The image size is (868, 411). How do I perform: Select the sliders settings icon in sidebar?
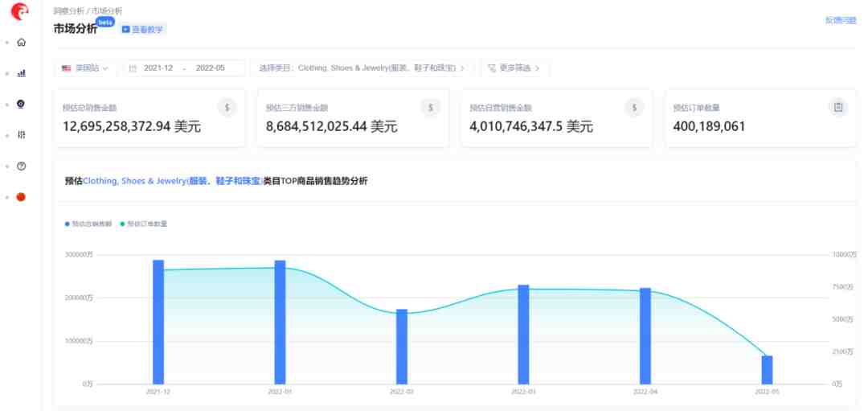pyautogui.click(x=21, y=135)
